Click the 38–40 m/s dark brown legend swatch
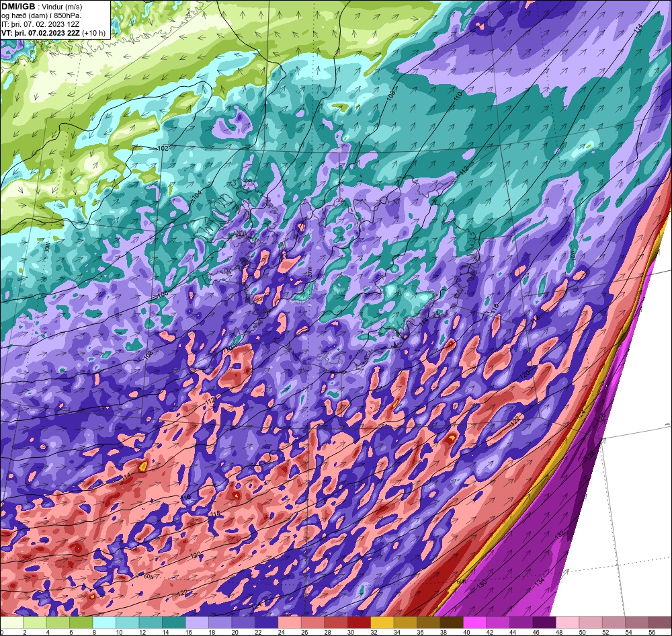Viewport: 672px width, 636px height. [452, 623]
